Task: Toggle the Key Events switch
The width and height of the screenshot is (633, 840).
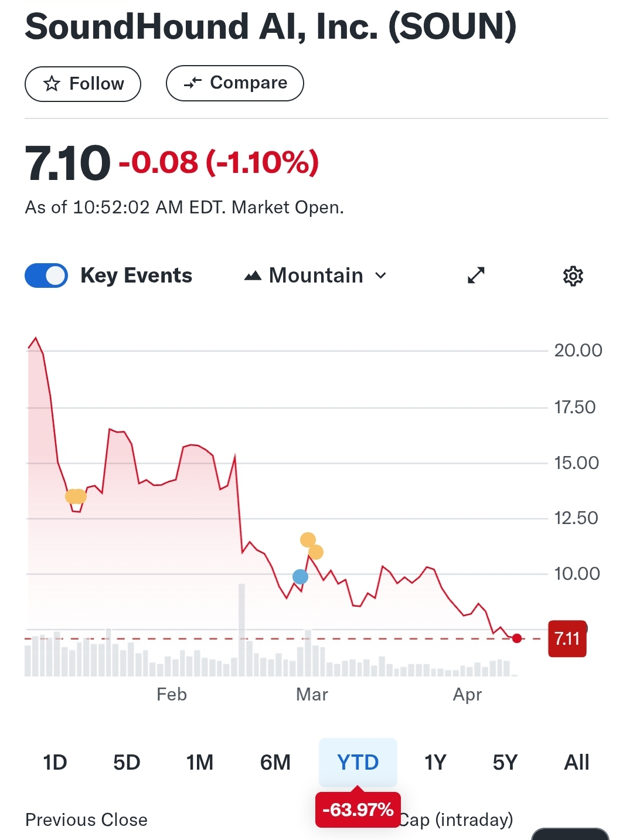Action: click(46, 276)
